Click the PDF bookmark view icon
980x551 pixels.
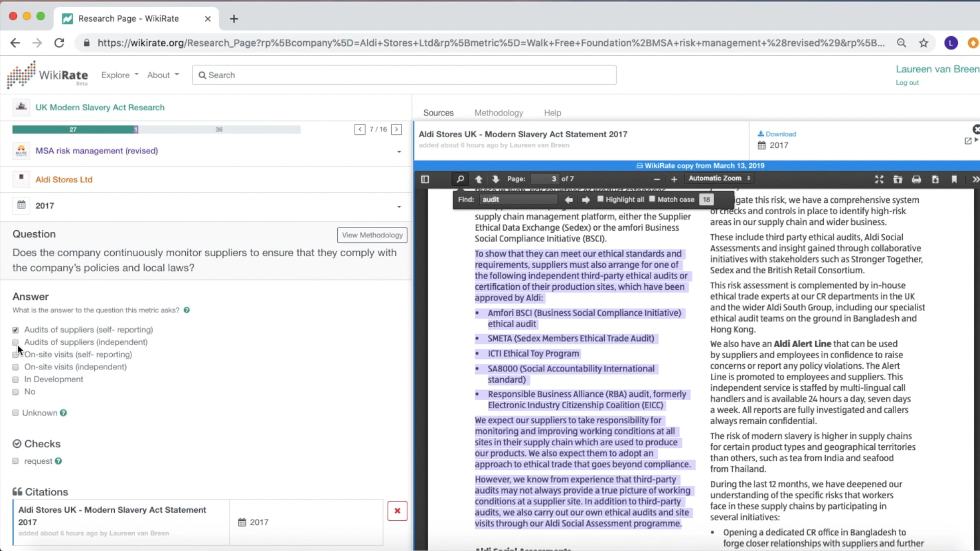(x=954, y=179)
